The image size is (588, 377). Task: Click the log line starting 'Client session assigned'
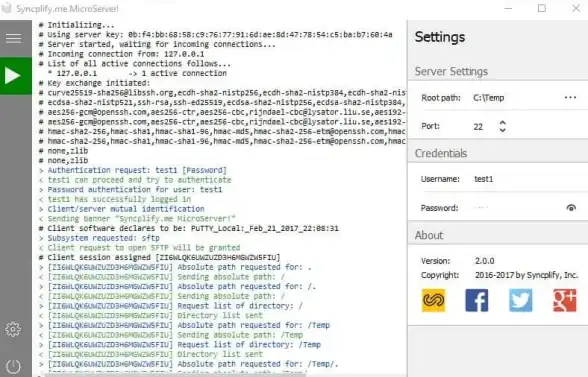coord(159,258)
